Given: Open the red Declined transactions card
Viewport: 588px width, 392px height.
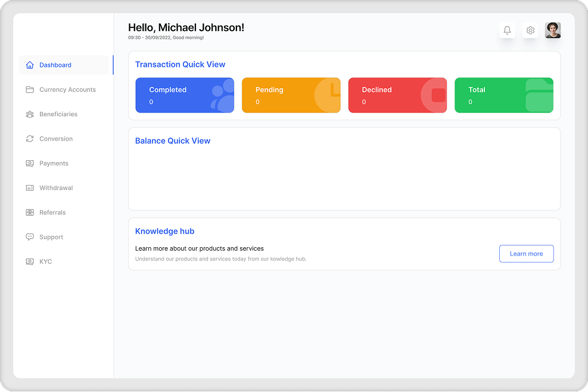Looking at the screenshot, I should [398, 95].
